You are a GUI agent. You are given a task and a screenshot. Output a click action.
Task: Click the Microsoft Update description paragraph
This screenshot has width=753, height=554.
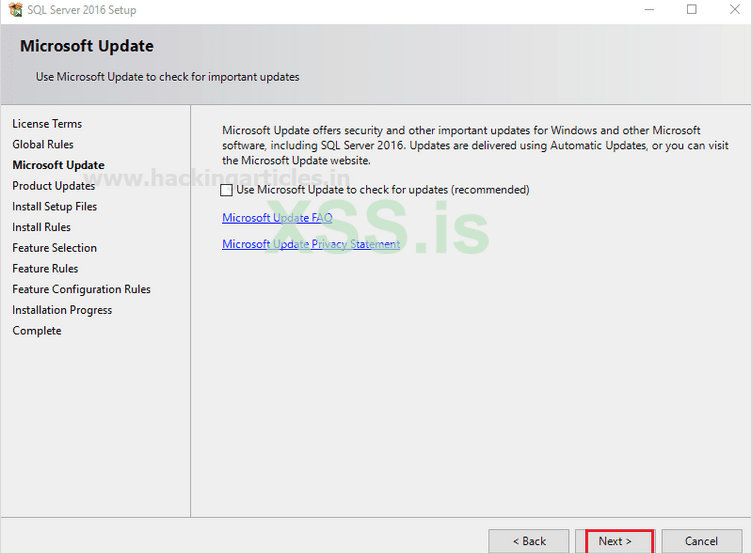pyautogui.click(x=475, y=145)
